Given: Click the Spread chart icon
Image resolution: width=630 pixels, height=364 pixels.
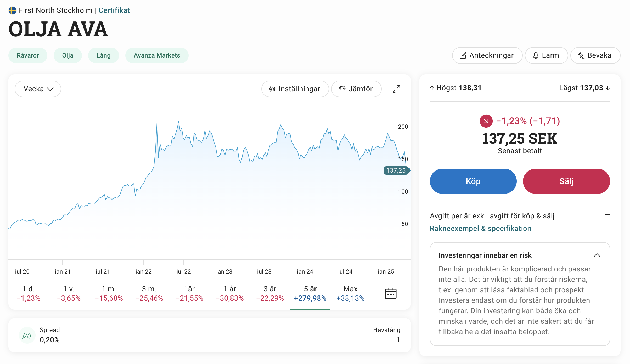Looking at the screenshot, I should coord(27,335).
